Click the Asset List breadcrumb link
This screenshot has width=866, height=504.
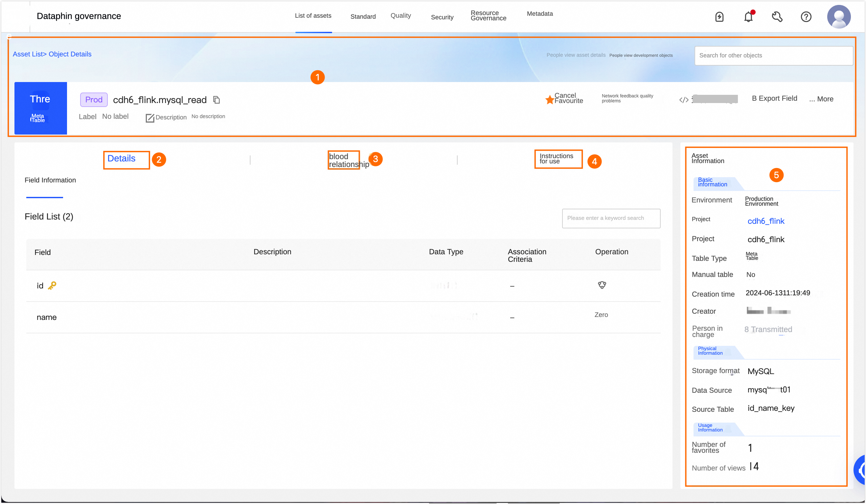tap(28, 54)
